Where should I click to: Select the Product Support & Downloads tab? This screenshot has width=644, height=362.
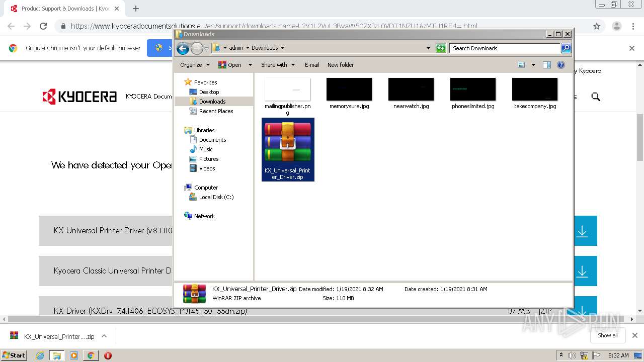click(x=64, y=9)
